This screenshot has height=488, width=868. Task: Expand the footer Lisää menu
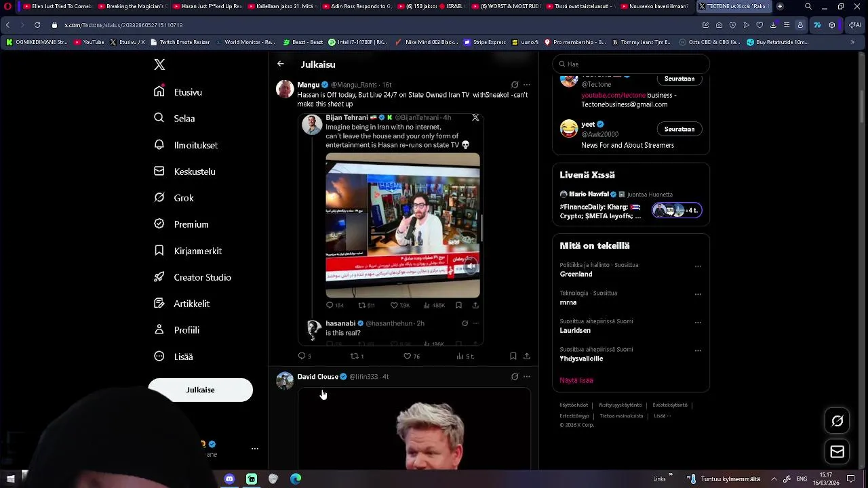pyautogui.click(x=662, y=416)
